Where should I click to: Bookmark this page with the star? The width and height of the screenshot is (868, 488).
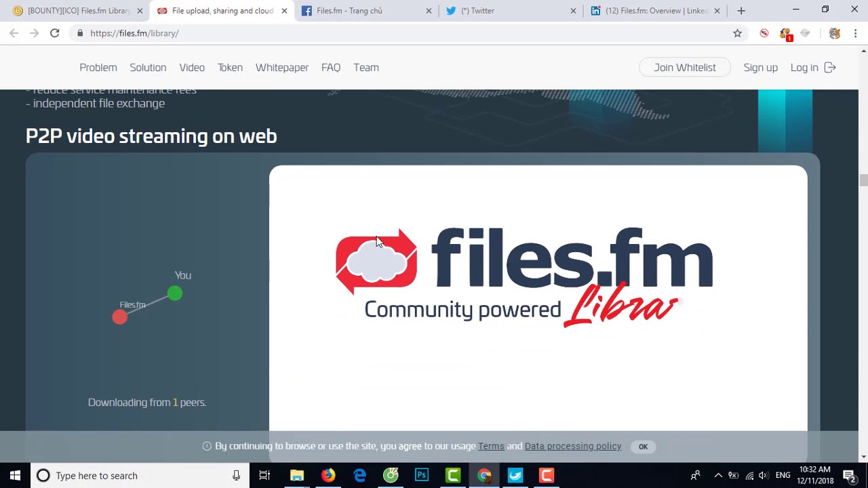click(737, 33)
